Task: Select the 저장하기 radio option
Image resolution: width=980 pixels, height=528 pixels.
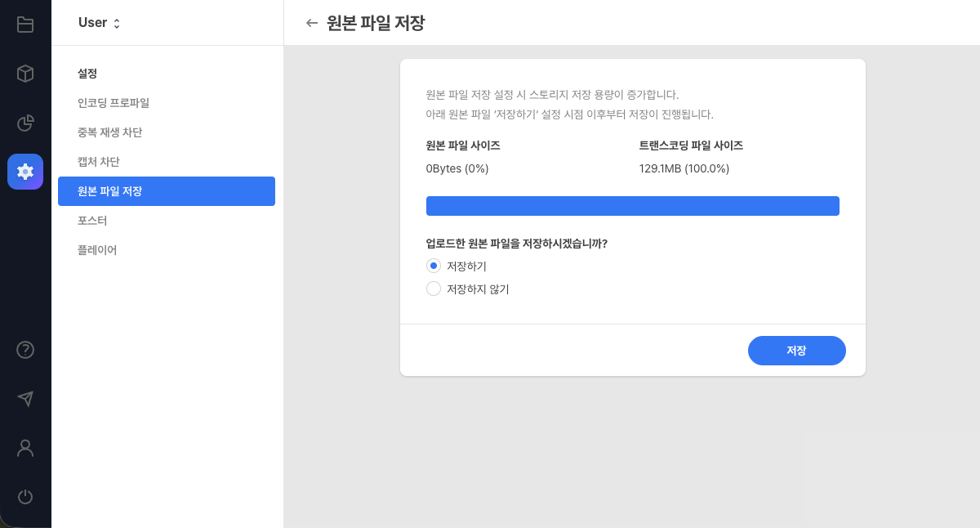Action: (434, 266)
